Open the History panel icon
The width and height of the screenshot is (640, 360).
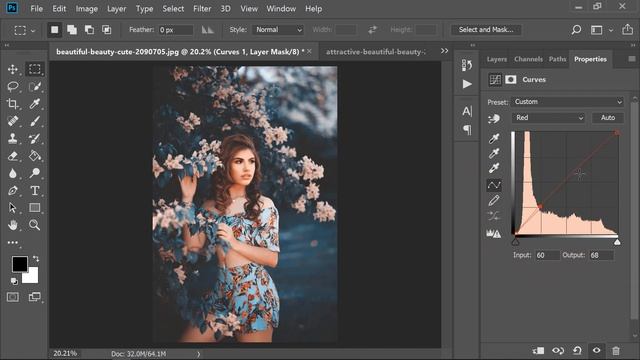(467, 65)
